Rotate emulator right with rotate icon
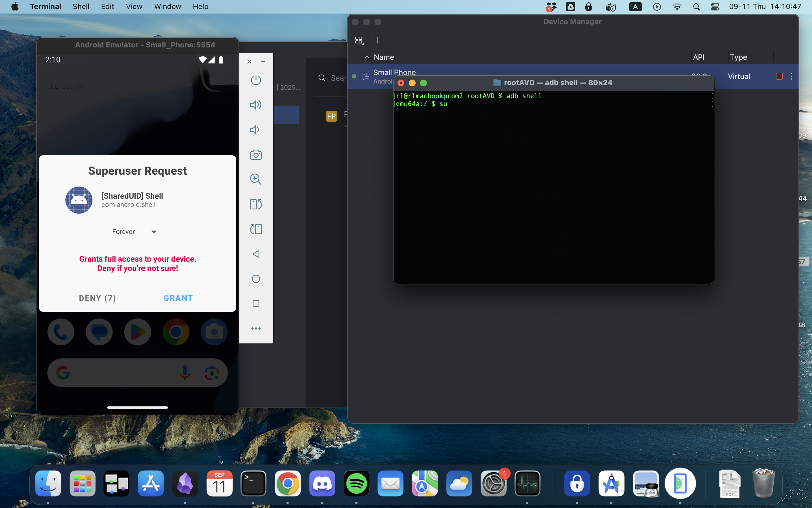This screenshot has width=812, height=508. [256, 204]
